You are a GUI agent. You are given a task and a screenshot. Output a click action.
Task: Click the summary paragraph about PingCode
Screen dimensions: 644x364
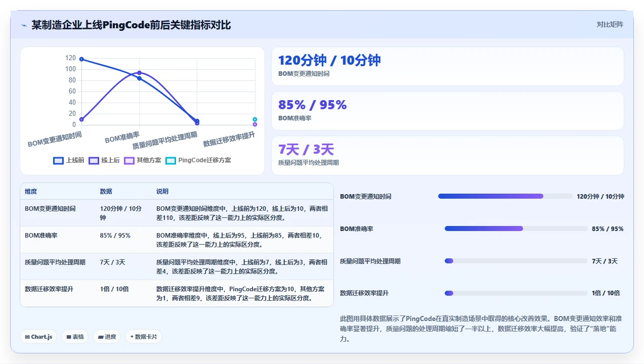482,329
